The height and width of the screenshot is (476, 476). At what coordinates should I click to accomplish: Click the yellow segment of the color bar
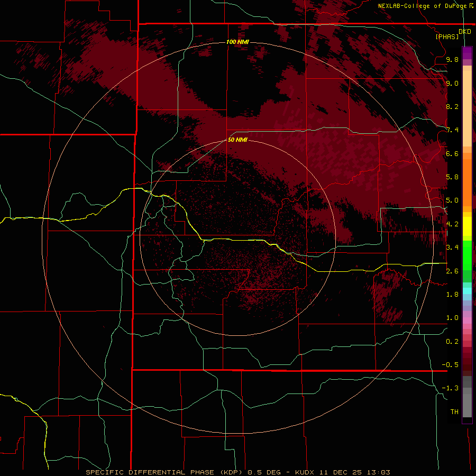pyautogui.click(x=467, y=226)
